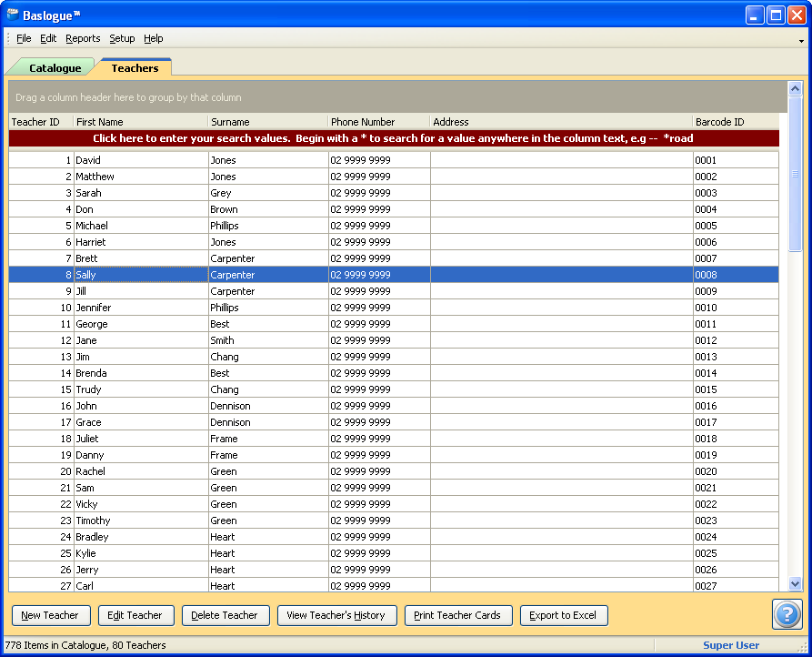Click the red search values row

[394, 138]
